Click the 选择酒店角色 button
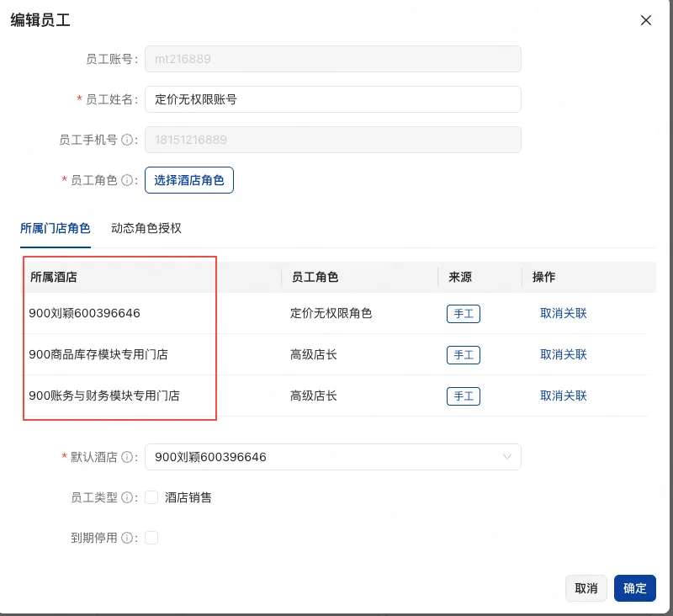 [189, 180]
